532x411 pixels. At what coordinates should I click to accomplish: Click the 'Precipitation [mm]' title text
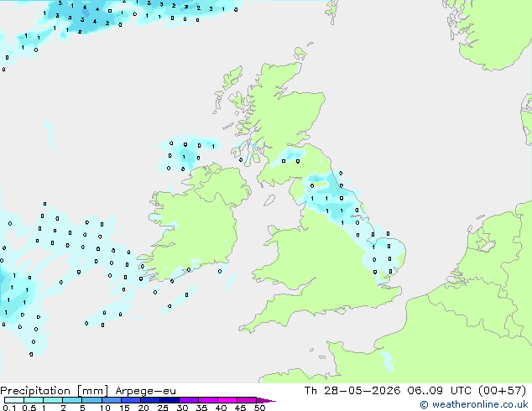(x=54, y=391)
